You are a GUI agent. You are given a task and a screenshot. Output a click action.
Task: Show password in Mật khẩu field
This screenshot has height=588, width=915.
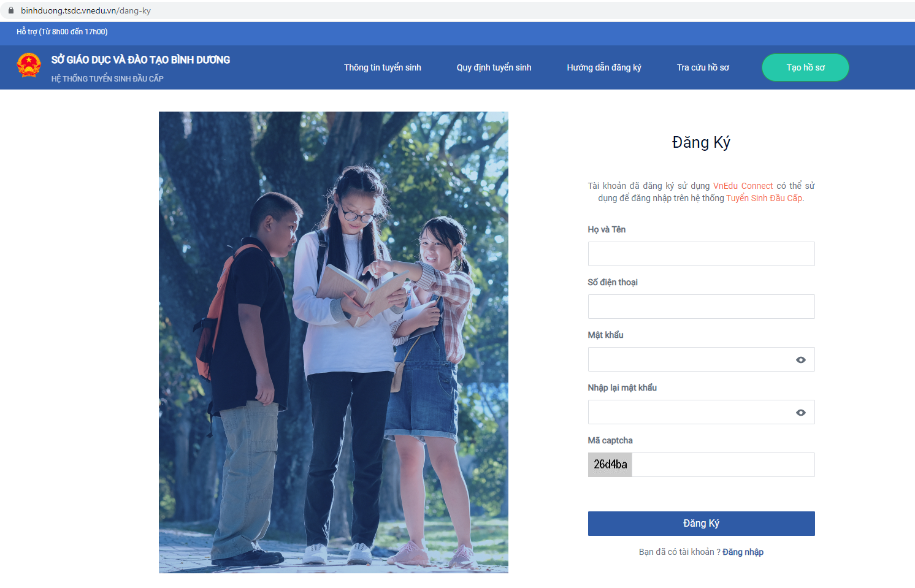click(x=800, y=360)
